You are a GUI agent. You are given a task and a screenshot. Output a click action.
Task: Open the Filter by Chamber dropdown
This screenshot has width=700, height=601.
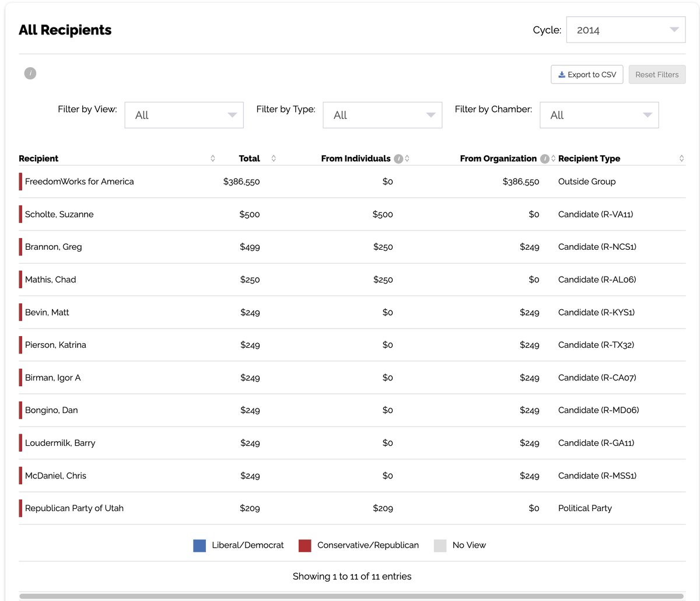tap(599, 115)
